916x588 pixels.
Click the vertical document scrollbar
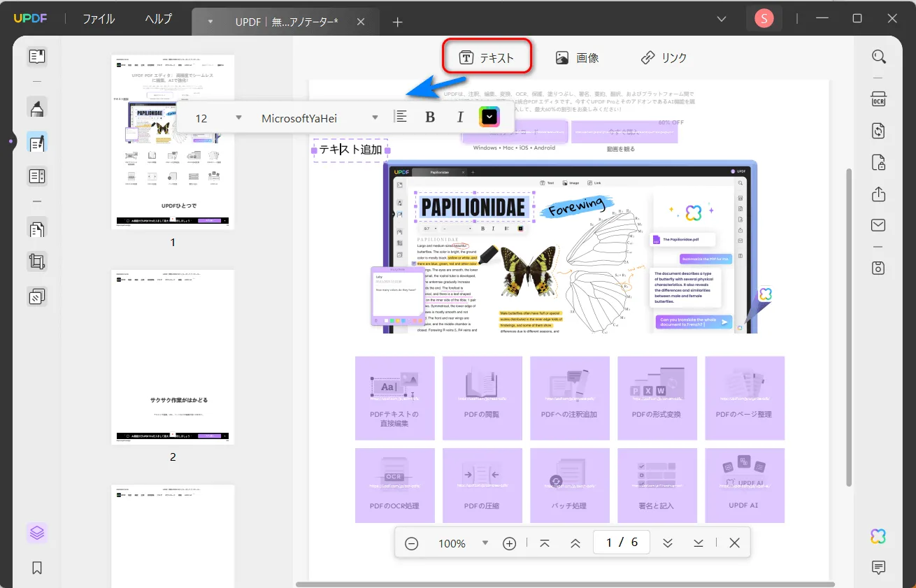click(849, 327)
